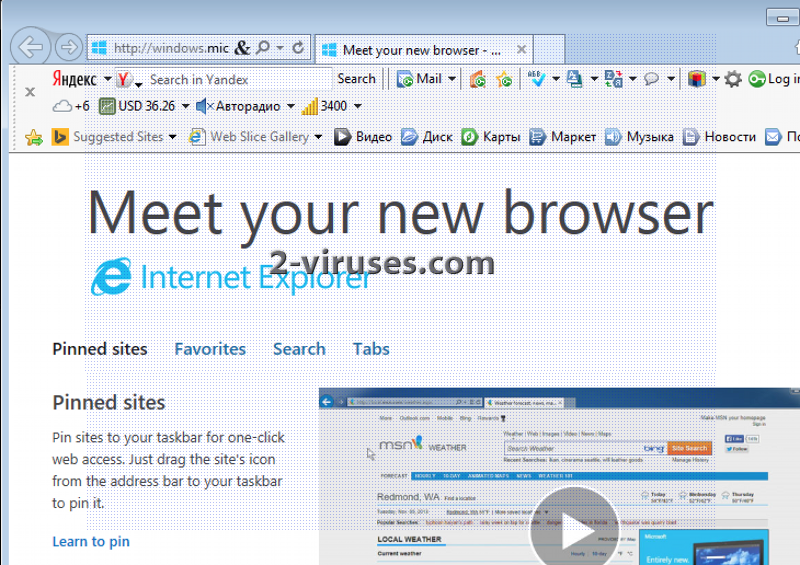800x565 pixels.
Task: Close the Yandex toolbar with X
Action: tap(30, 92)
